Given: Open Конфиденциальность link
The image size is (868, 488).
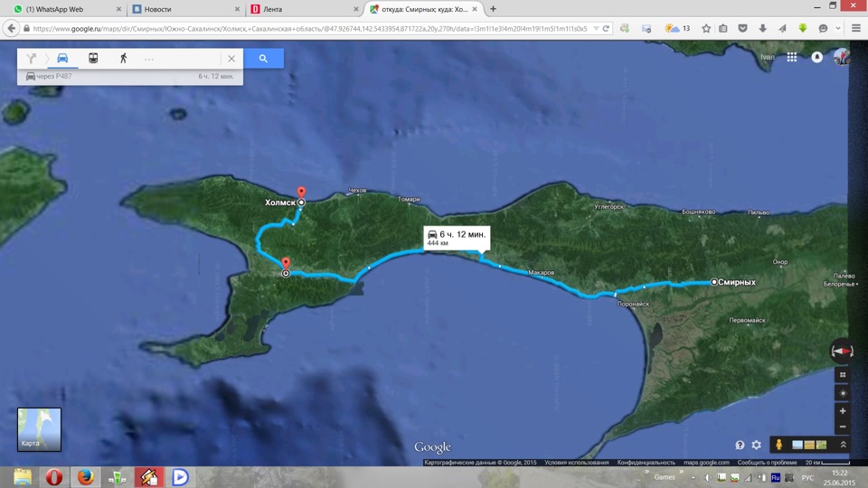Looking at the screenshot, I should tap(646, 463).
